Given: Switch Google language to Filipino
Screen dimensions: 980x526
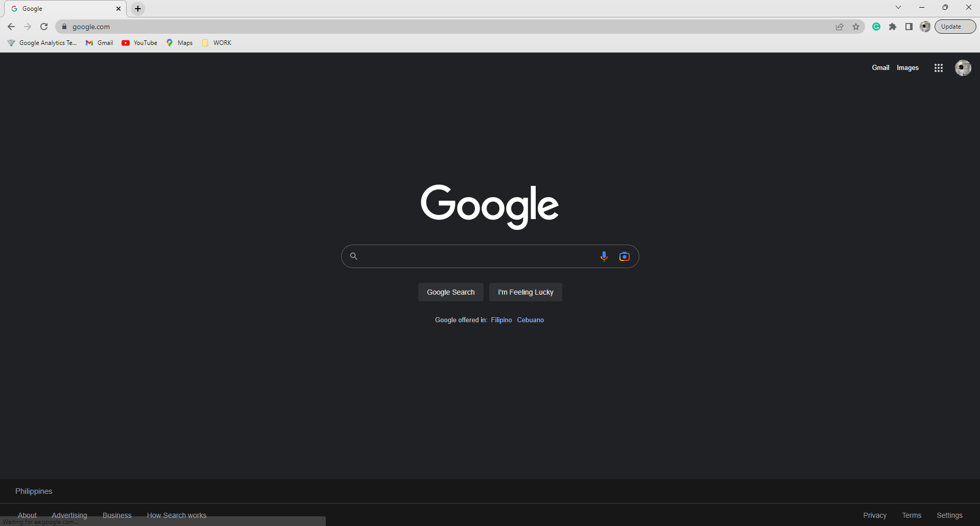Looking at the screenshot, I should (501, 320).
